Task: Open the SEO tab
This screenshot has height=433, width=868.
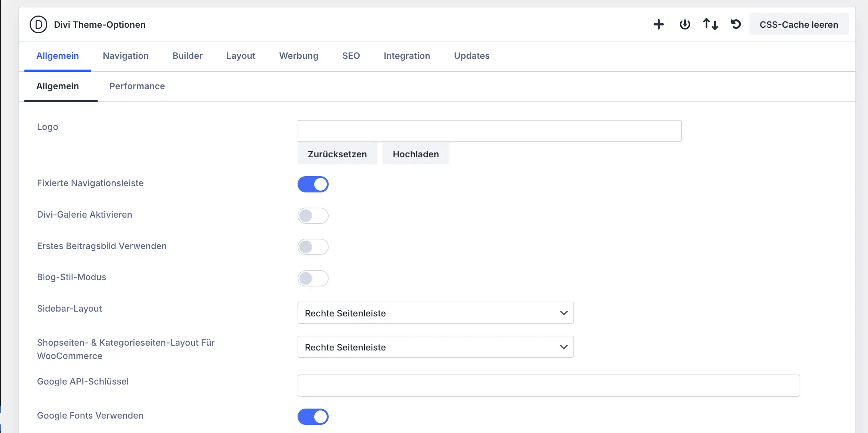Action: pyautogui.click(x=351, y=56)
